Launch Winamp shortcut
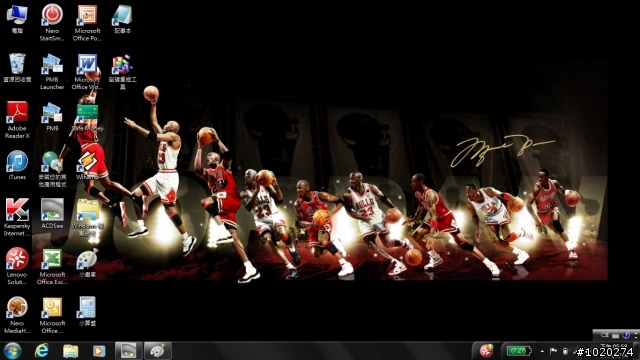Screen dimensions: 640x360 87,165
